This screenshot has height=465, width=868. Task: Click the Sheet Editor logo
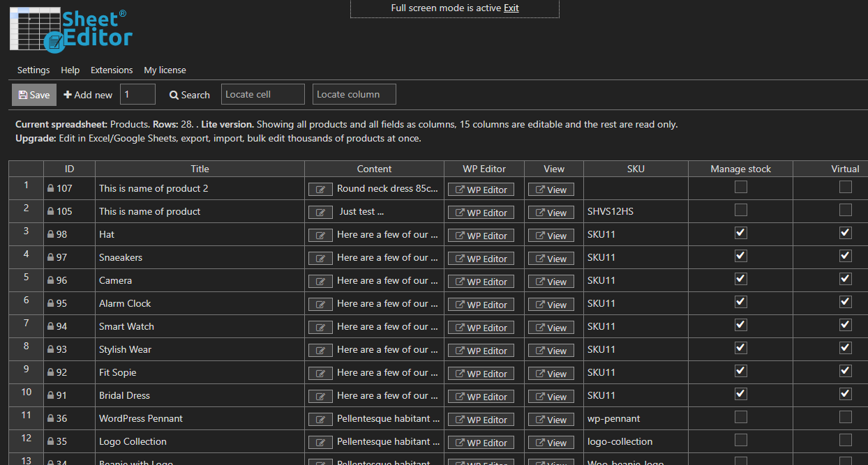coord(71,30)
